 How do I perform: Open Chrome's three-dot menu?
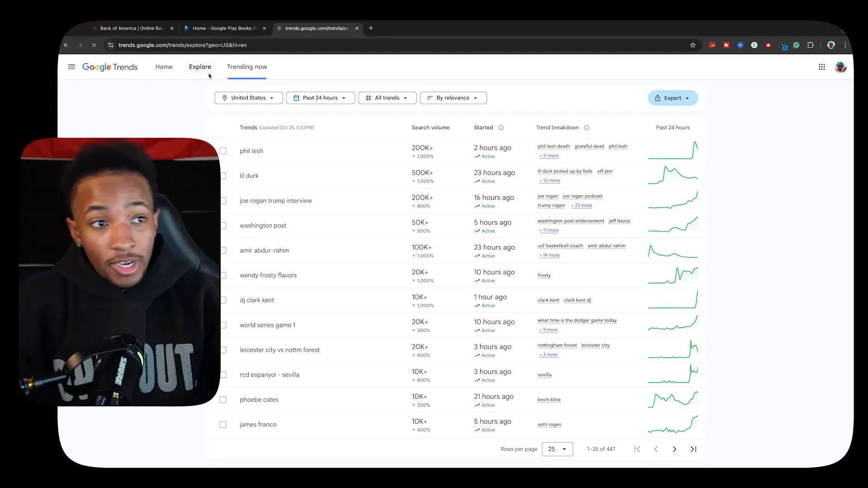click(x=845, y=45)
